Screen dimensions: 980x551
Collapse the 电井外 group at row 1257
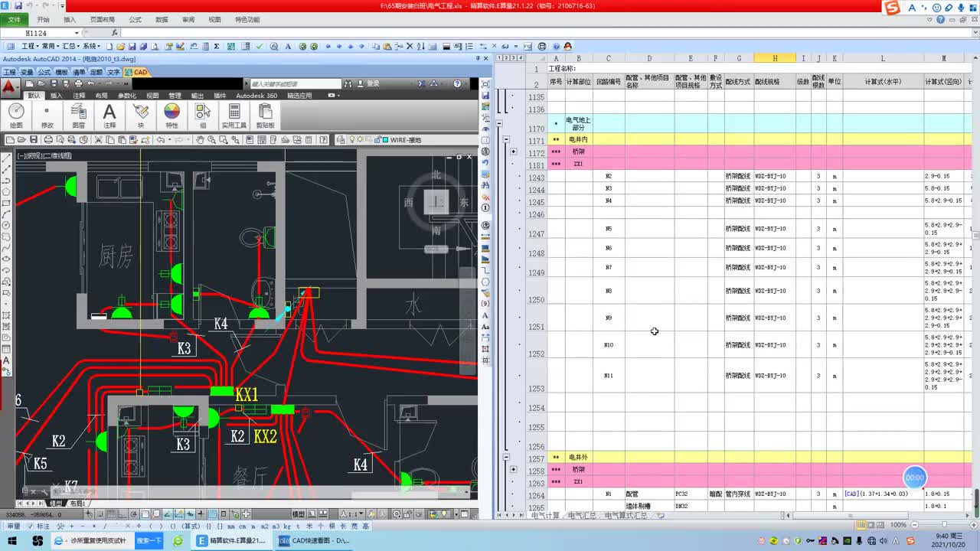pos(506,458)
